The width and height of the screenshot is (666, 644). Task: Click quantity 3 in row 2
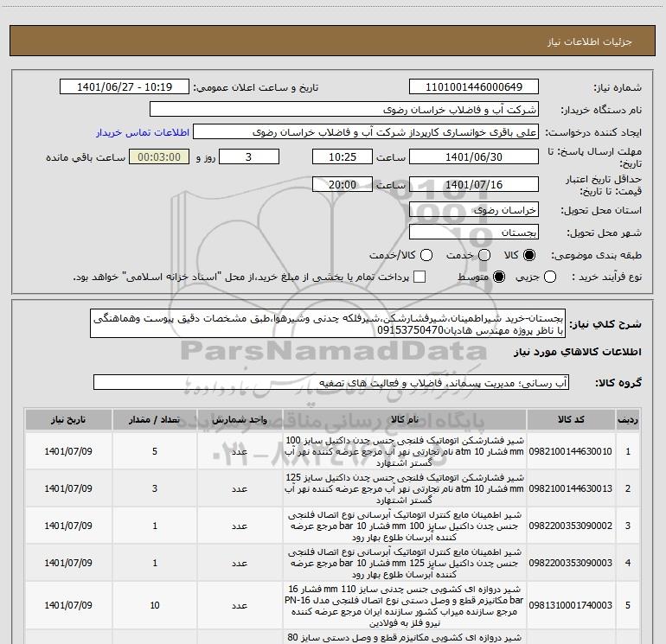click(155, 488)
